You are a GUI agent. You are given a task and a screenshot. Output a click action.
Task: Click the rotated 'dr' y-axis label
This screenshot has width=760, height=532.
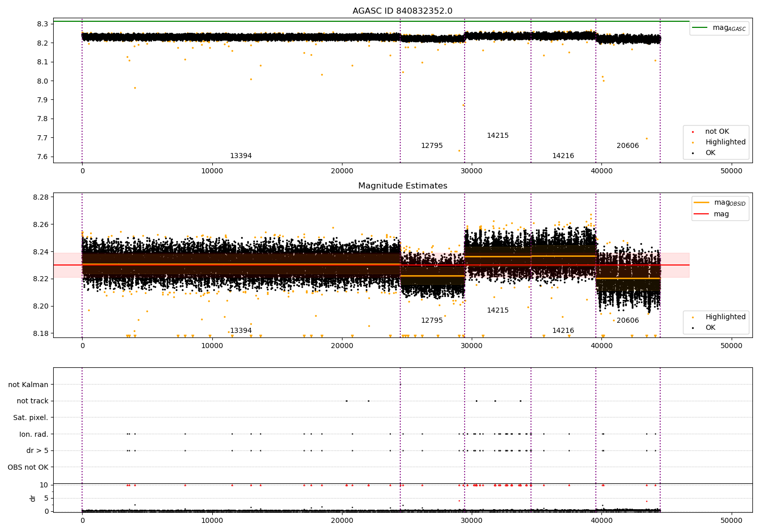tap(33, 498)
